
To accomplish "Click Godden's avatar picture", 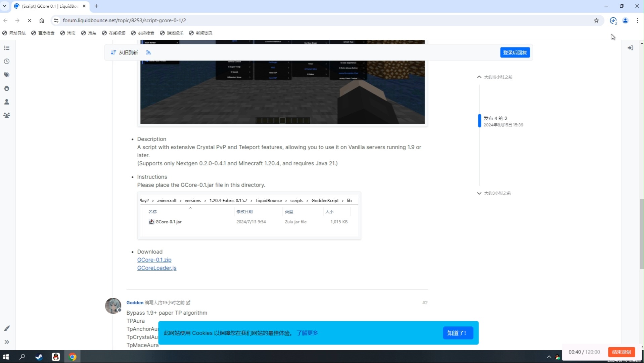I will pos(113,306).
